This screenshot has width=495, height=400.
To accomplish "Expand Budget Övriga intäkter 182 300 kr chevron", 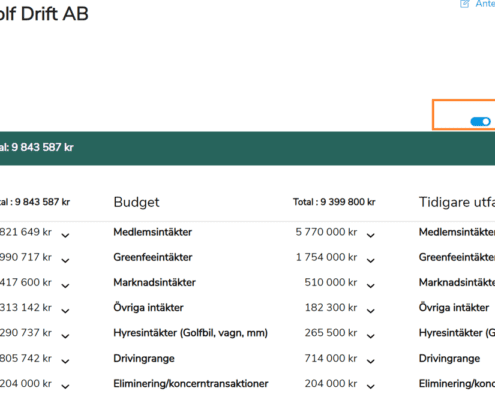I will pos(371,311).
